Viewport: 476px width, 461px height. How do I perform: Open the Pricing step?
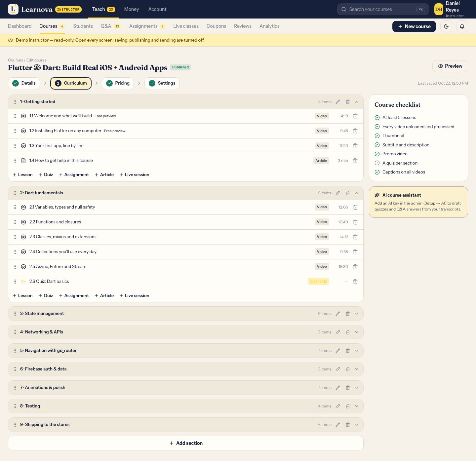(118, 83)
